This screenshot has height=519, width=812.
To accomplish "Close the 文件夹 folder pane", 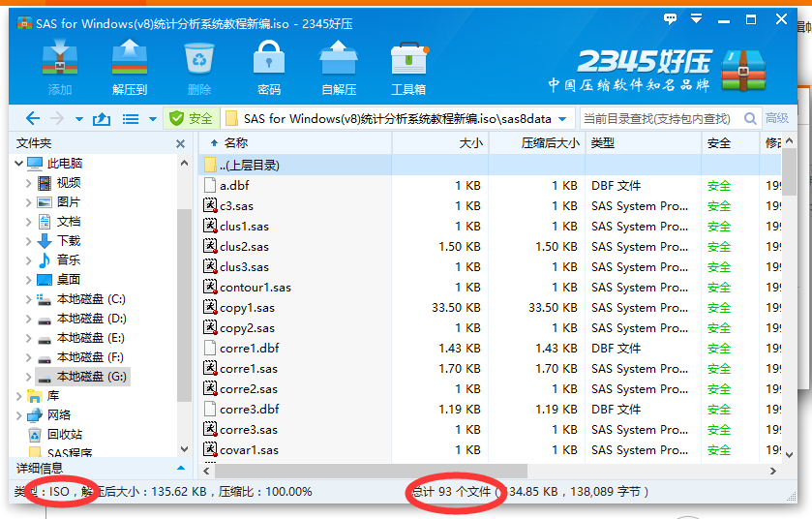I will (x=180, y=143).
